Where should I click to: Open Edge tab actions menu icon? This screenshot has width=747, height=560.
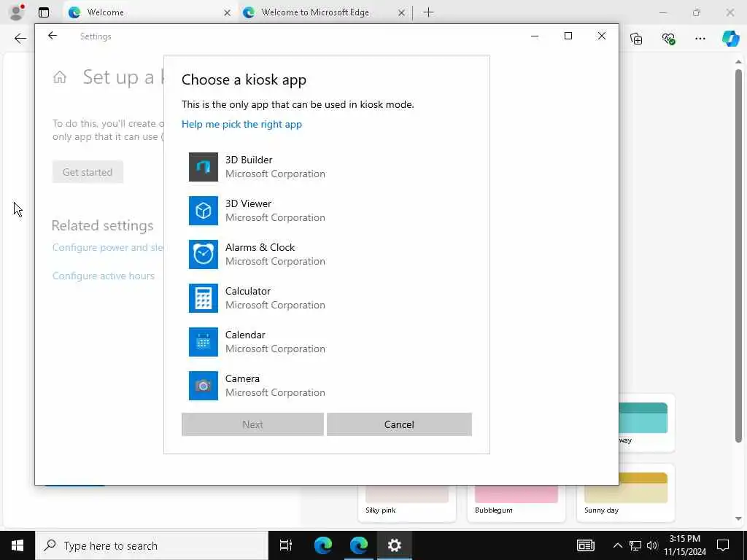coord(44,12)
